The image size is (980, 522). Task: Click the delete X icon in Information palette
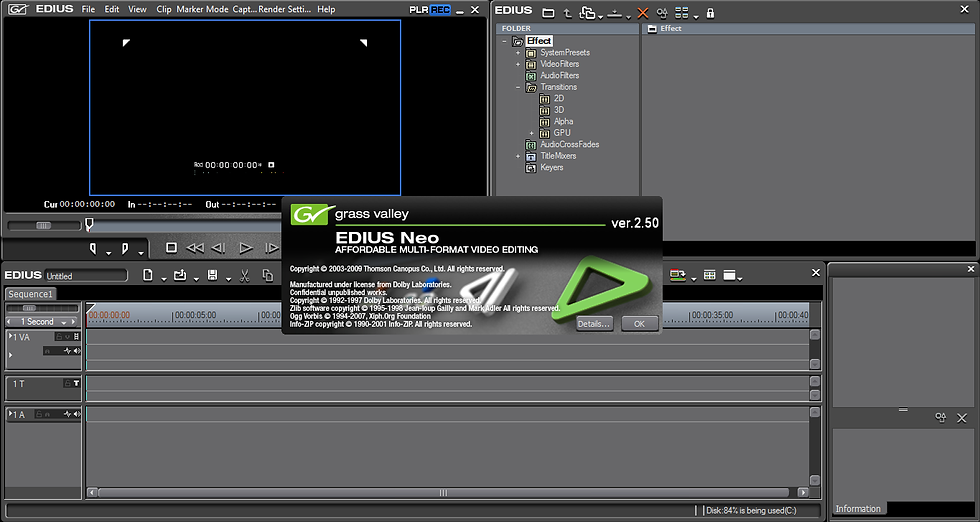962,418
